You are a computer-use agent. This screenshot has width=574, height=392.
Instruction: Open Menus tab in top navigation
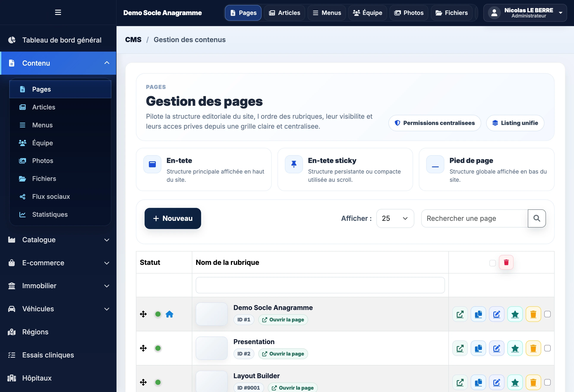[326, 13]
